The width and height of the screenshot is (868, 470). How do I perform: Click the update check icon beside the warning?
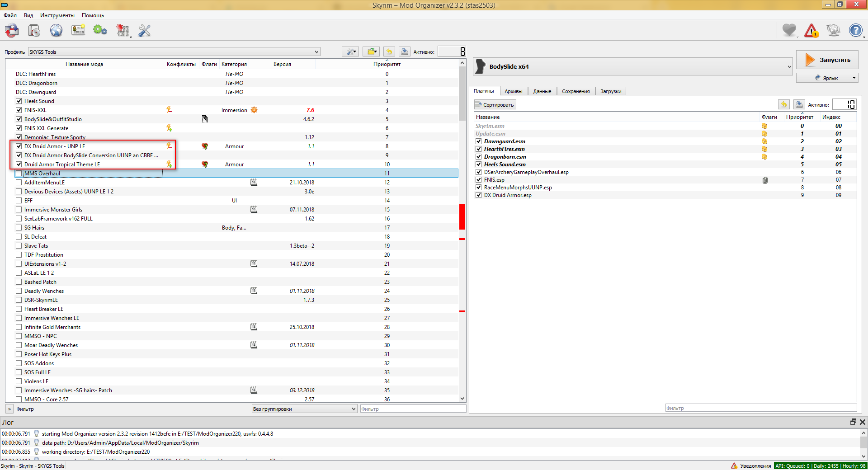click(833, 30)
